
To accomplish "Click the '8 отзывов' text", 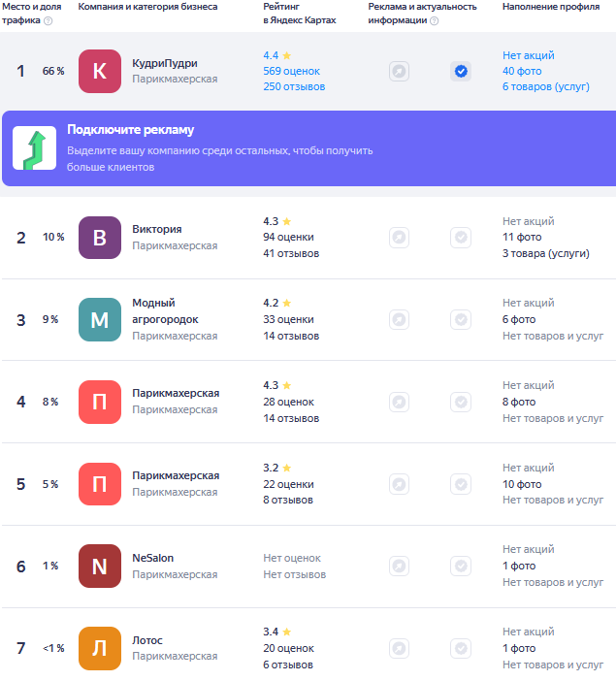I will pos(288,501).
